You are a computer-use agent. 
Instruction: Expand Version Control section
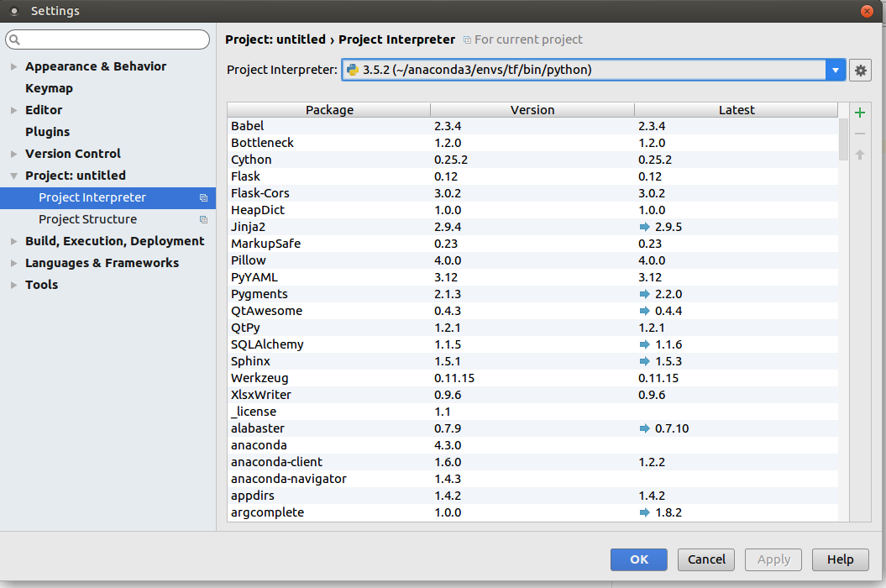point(13,154)
